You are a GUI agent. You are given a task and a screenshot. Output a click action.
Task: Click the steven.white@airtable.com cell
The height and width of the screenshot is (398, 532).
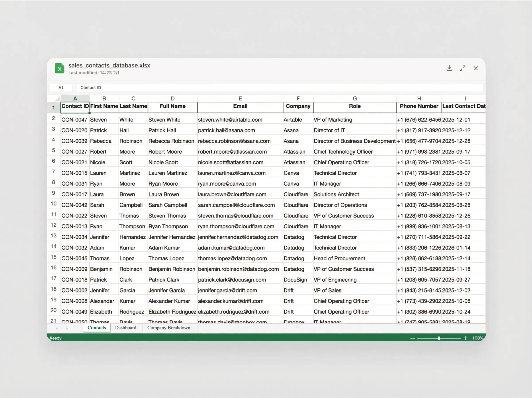click(x=230, y=120)
